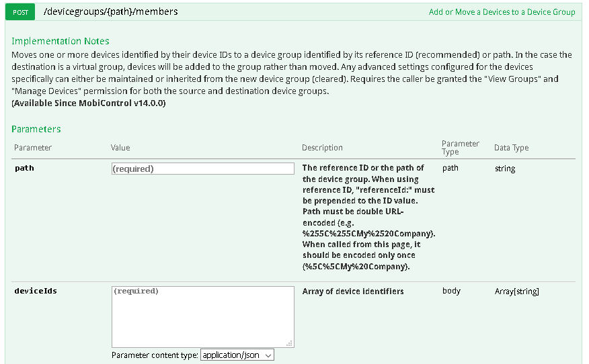Focus the path required input field
589x364 pixels.
click(202, 169)
